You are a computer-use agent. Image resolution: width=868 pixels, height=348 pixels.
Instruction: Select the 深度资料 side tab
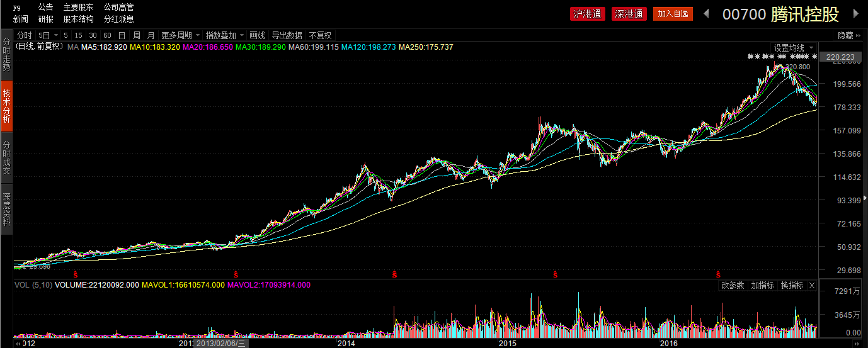pos(6,209)
